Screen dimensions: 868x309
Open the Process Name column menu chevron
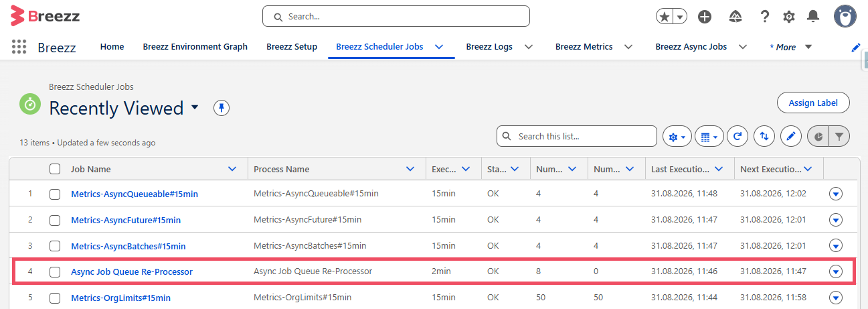(410, 169)
